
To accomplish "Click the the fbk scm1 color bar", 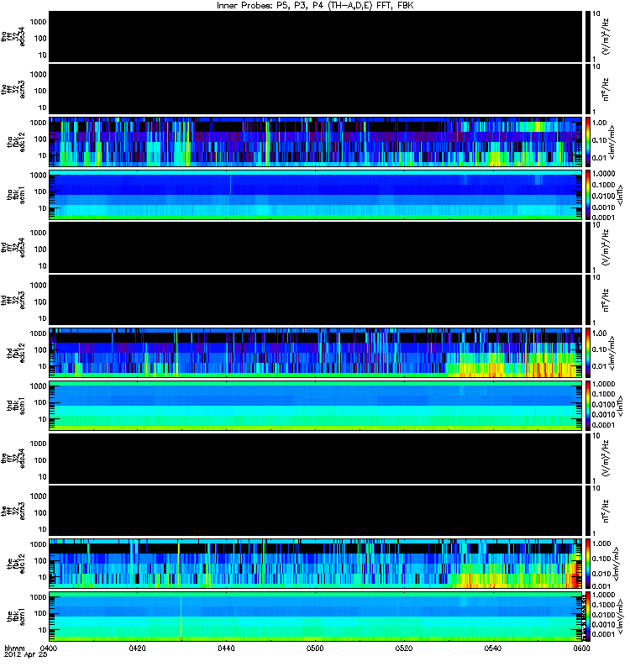I will click(587, 617).
